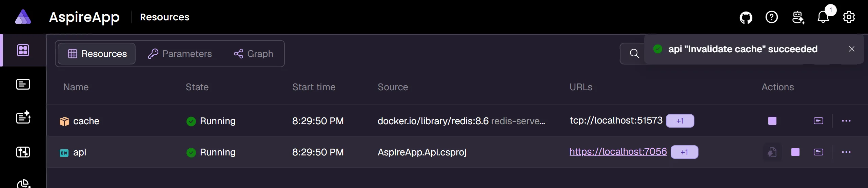Click the api notification message text

tap(743, 49)
